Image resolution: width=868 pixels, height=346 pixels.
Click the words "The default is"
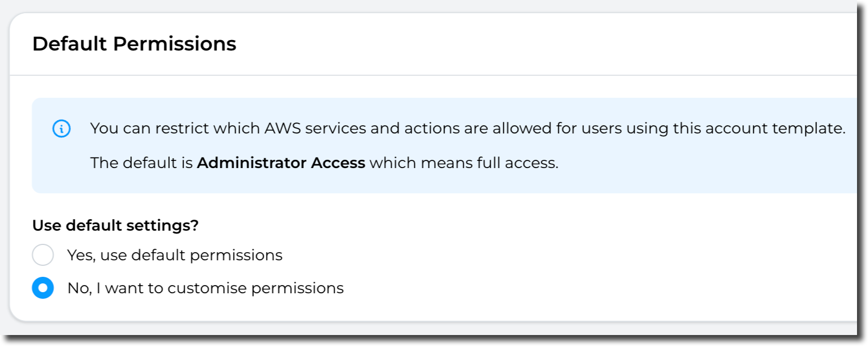coord(141,163)
